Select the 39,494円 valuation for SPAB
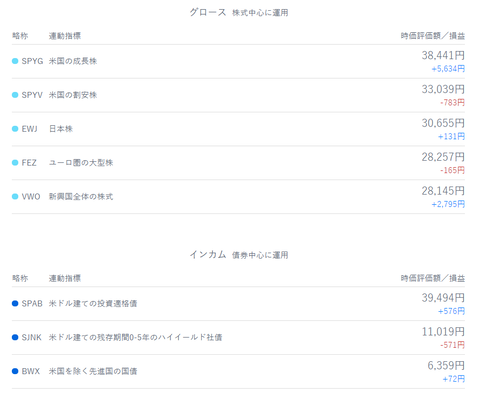 click(x=443, y=298)
